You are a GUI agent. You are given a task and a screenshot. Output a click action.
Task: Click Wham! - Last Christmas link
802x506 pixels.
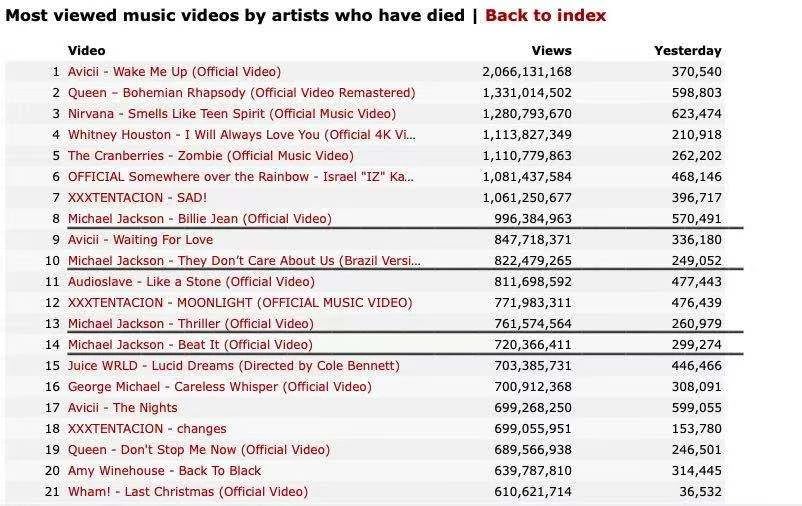(x=188, y=492)
